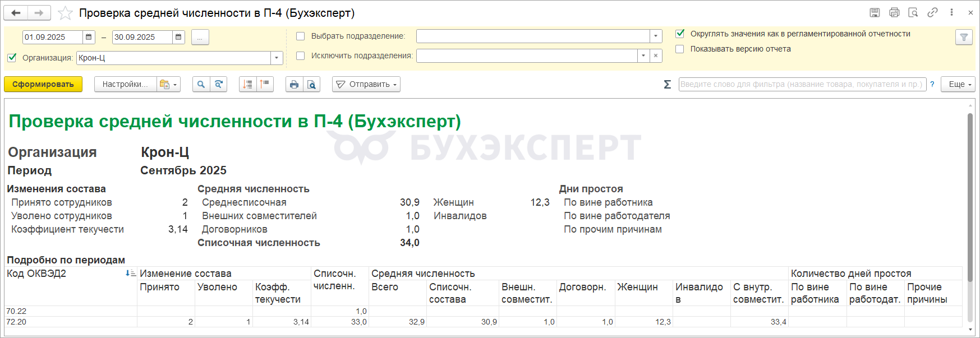Click the Сентябрь 2025 period value
980x338 pixels.
click(x=183, y=170)
